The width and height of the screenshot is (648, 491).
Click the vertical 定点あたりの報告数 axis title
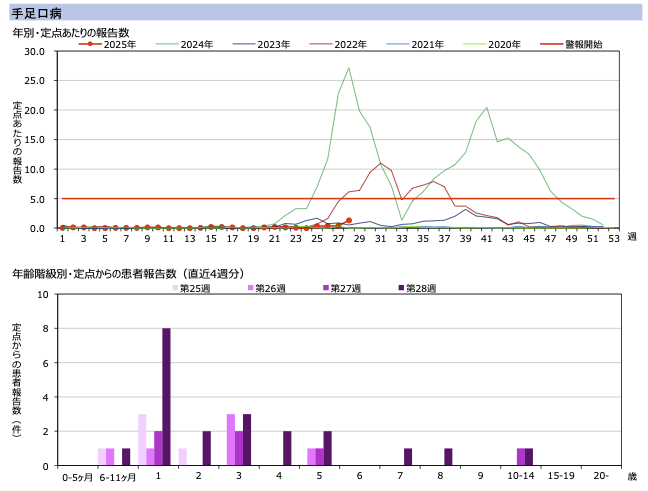[17, 142]
